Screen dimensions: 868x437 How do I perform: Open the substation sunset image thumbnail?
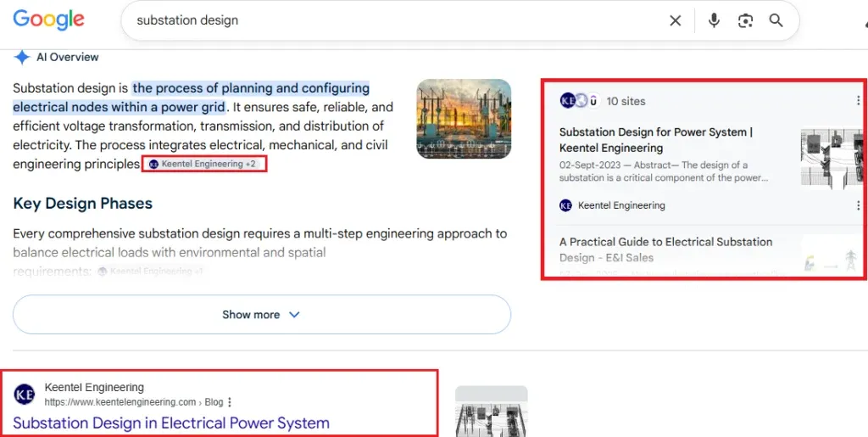coord(464,119)
